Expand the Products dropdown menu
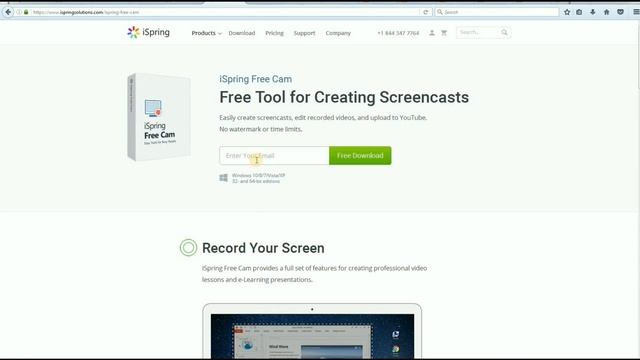Image resolution: width=640 pixels, height=360 pixels. pyautogui.click(x=207, y=33)
